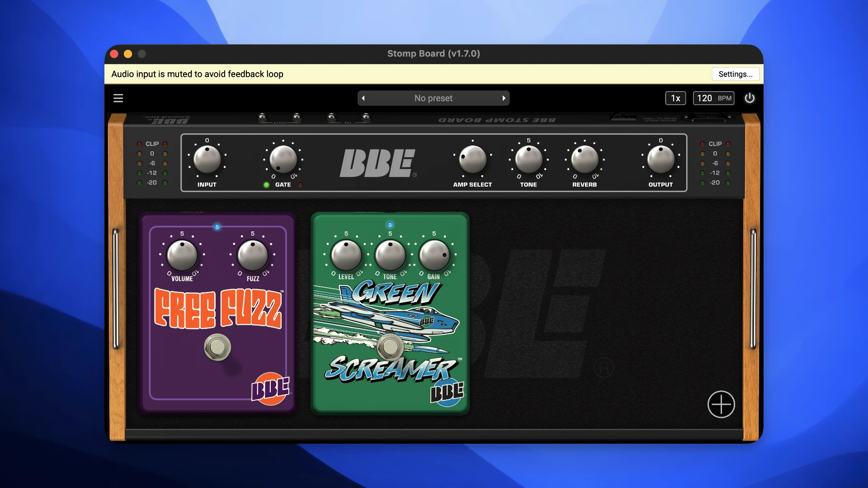Click the BBE logo on amp panel
868x488 pixels.
378,163
